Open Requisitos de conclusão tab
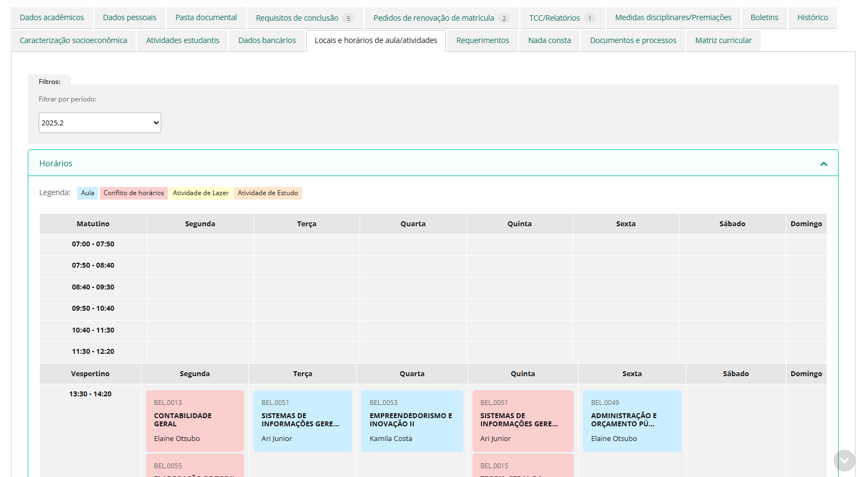Screen dimensions: 868x477 coord(305,18)
